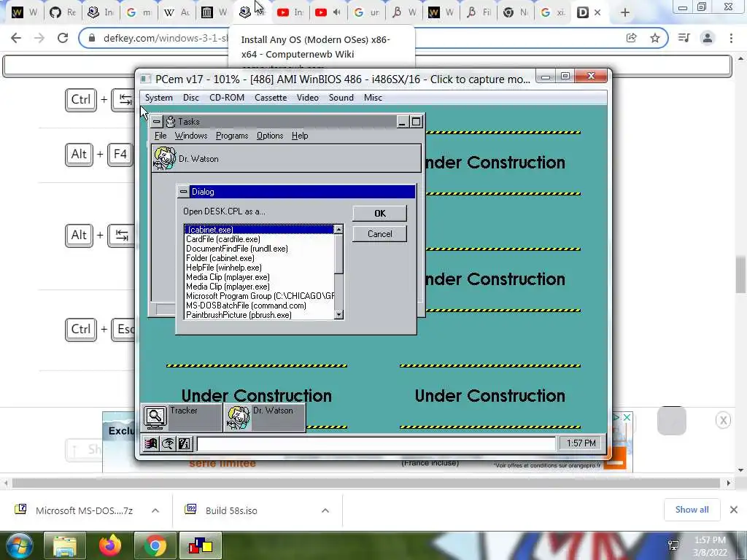The width and height of the screenshot is (747, 560).
Task: Open the Help menu in Tasks window
Action: click(x=300, y=136)
